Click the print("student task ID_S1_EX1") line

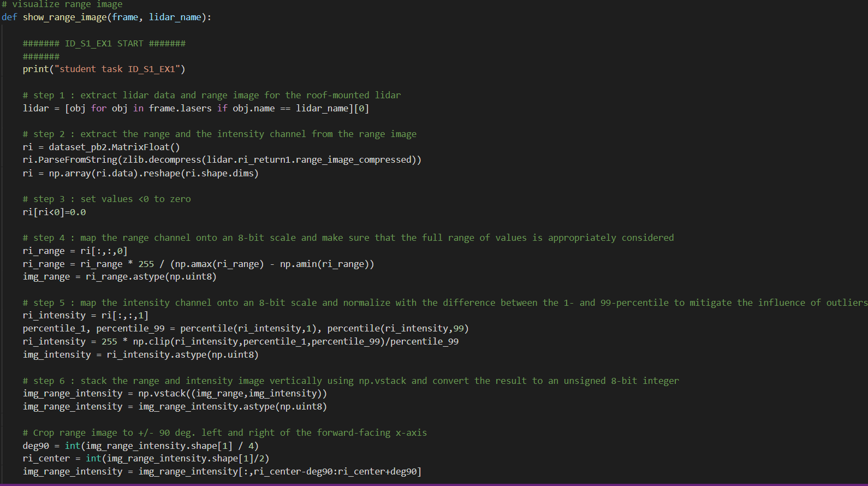[x=104, y=69]
